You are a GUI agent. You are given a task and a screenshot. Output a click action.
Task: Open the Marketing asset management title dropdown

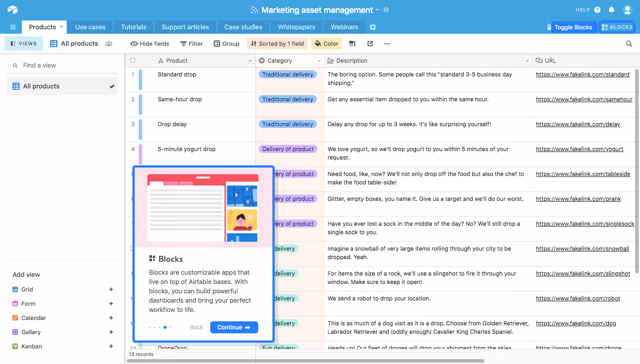[377, 10]
